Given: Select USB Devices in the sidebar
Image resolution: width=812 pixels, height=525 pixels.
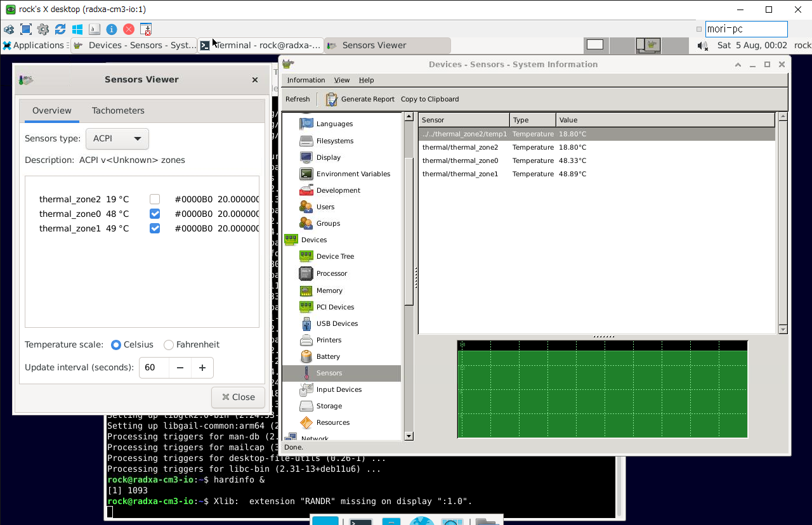Looking at the screenshot, I should point(337,323).
